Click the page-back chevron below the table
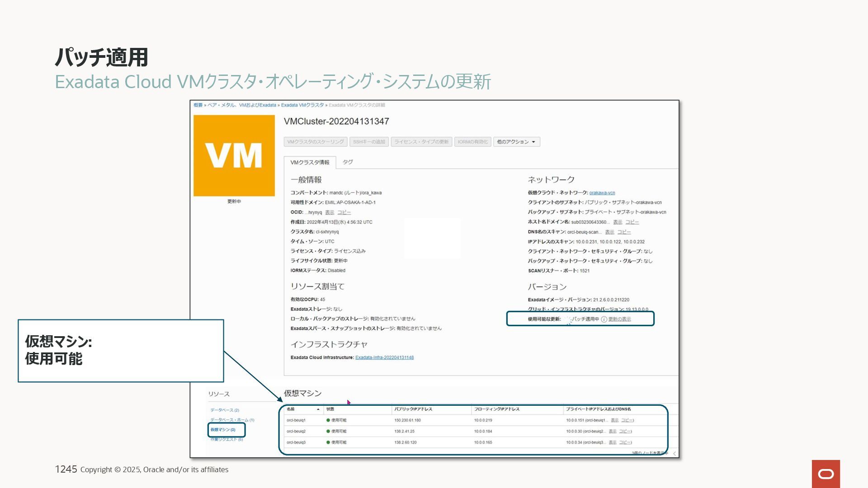Viewport: 868px width, 488px height. click(x=674, y=454)
